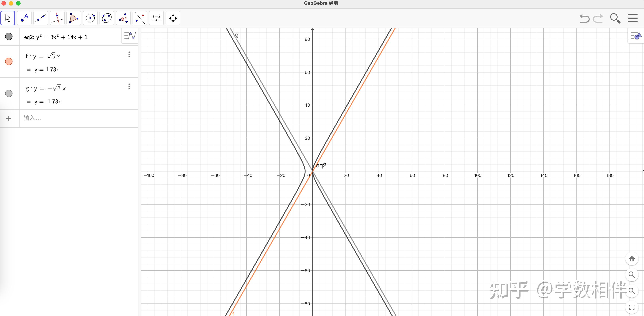Open more options for line f
Screen dimensions: 644x316
[x=129, y=55]
